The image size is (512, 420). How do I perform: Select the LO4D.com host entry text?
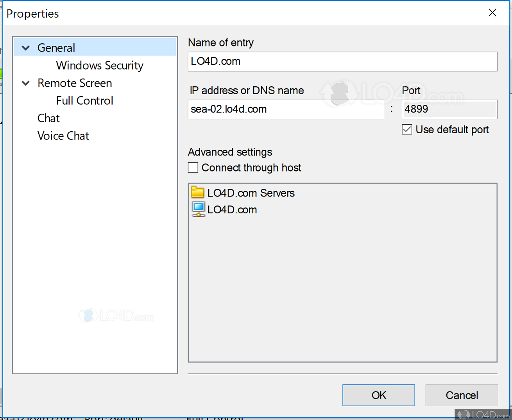232,210
